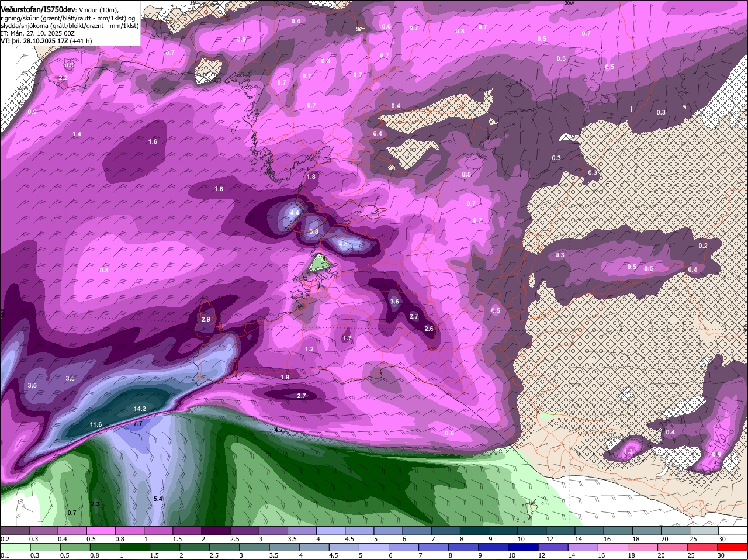
Task: Click the 2.3 rain value on map
Action: [95, 504]
